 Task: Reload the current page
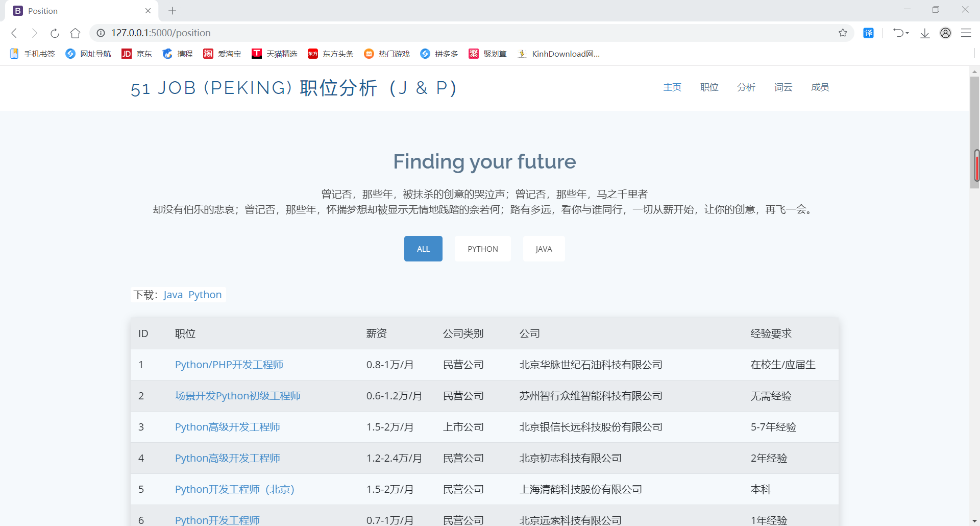click(55, 33)
